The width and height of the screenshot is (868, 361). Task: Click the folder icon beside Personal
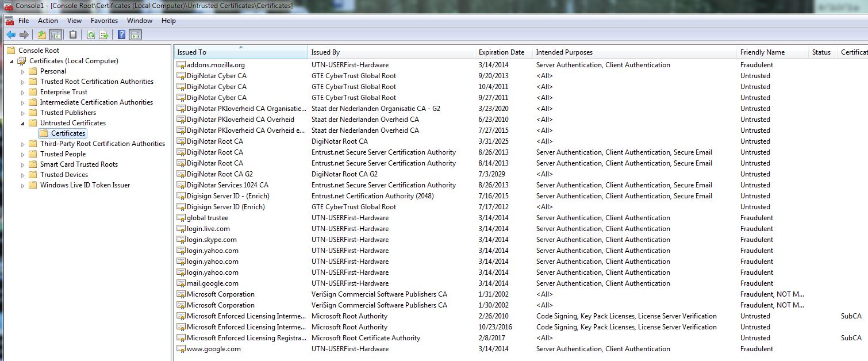click(x=33, y=71)
